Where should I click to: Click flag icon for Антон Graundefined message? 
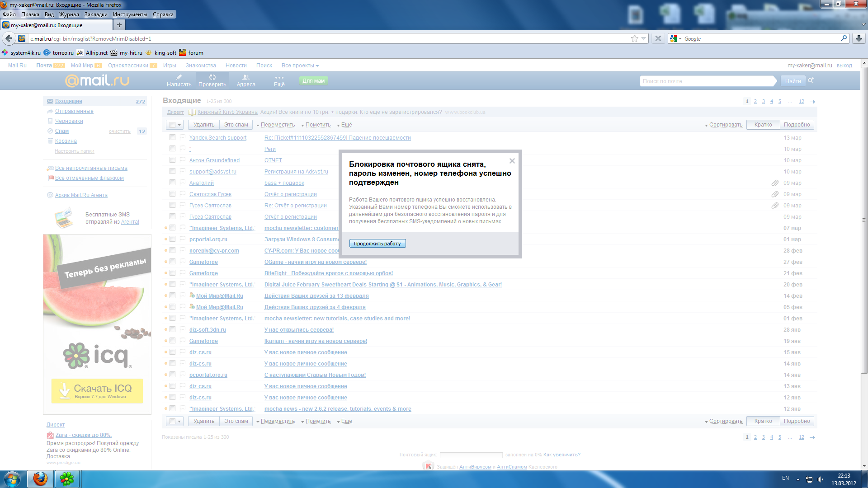pos(183,160)
